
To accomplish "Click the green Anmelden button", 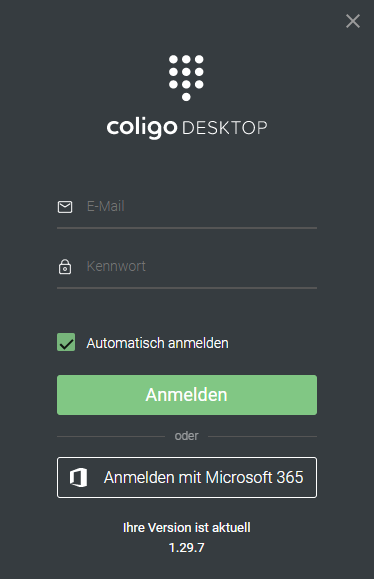I will tap(187, 395).
